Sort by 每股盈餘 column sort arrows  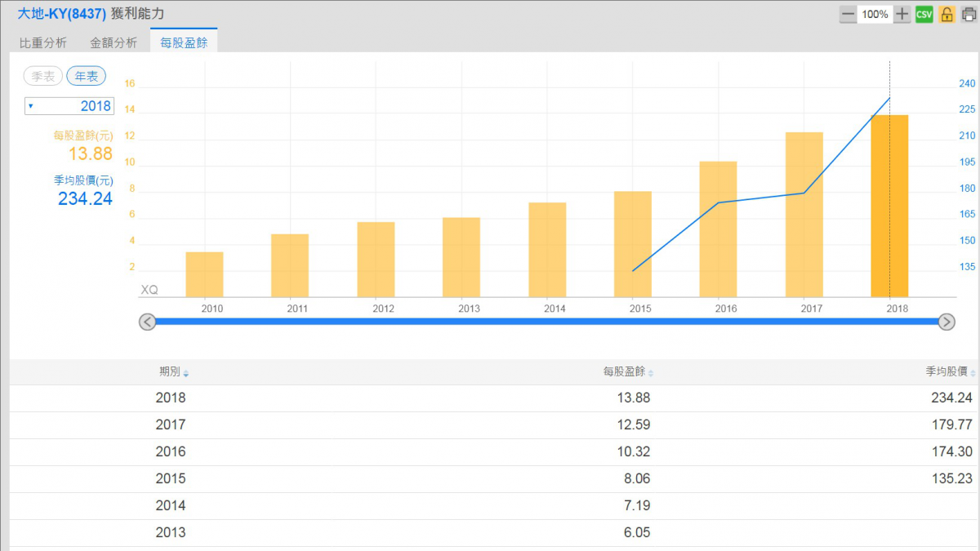(650, 373)
